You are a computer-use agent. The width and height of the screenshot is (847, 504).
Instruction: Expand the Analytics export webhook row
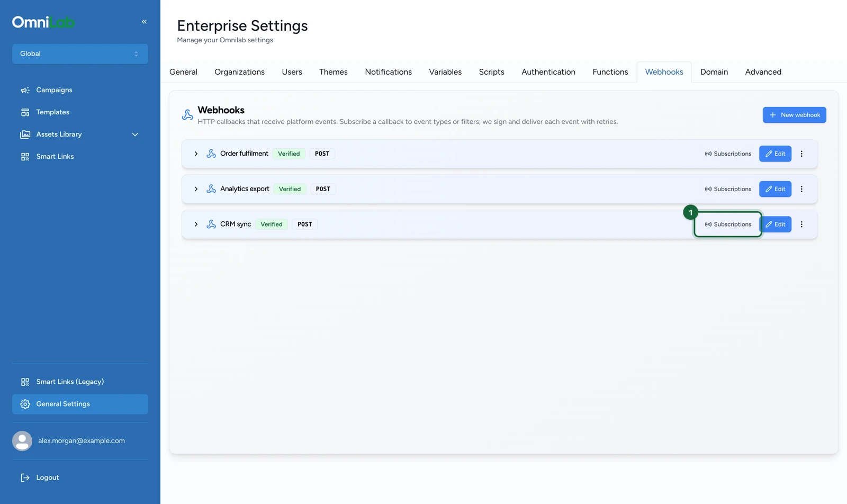click(x=196, y=189)
